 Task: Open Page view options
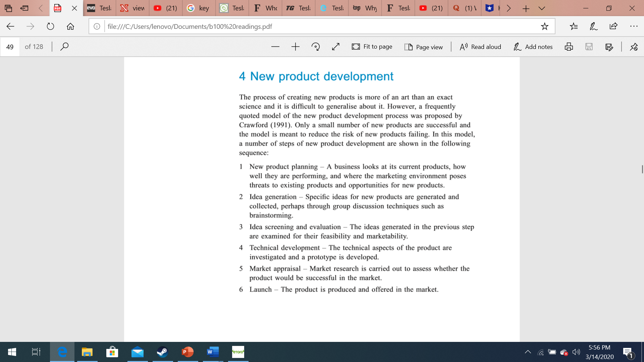pos(423,47)
